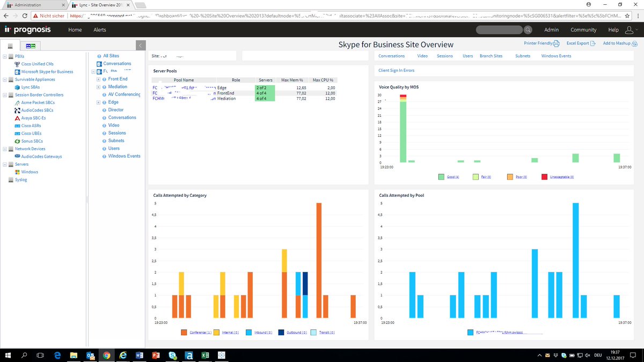
Task: Select All Sites in site tree
Action: (111, 56)
